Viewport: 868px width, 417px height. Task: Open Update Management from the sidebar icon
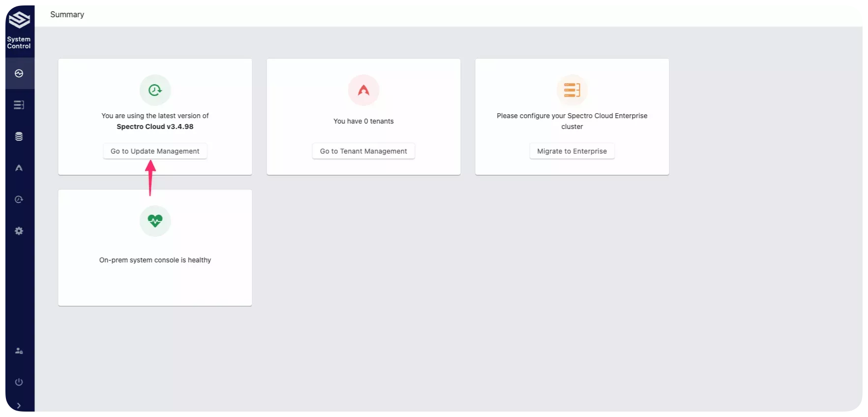tap(19, 199)
